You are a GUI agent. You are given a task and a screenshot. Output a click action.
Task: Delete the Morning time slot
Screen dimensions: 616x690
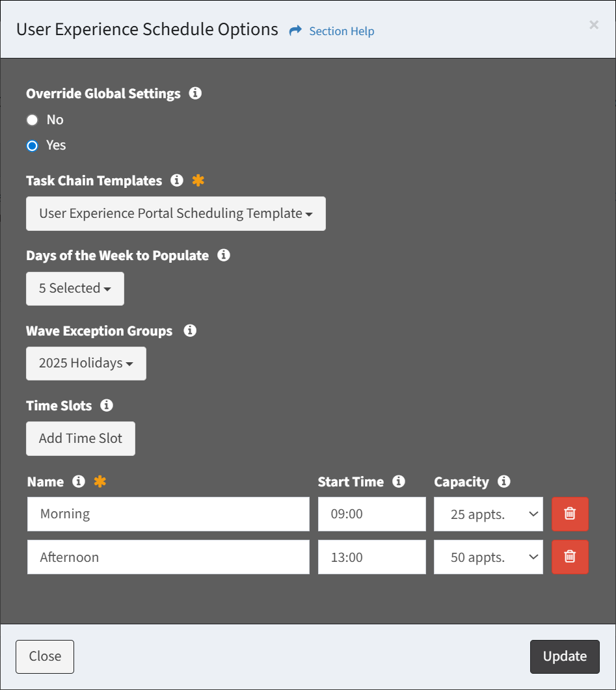[x=570, y=514]
